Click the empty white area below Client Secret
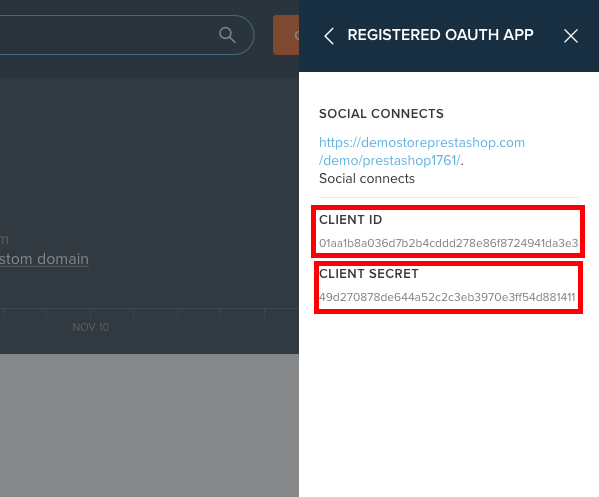Image resolution: width=599 pixels, height=497 pixels. (x=449, y=405)
